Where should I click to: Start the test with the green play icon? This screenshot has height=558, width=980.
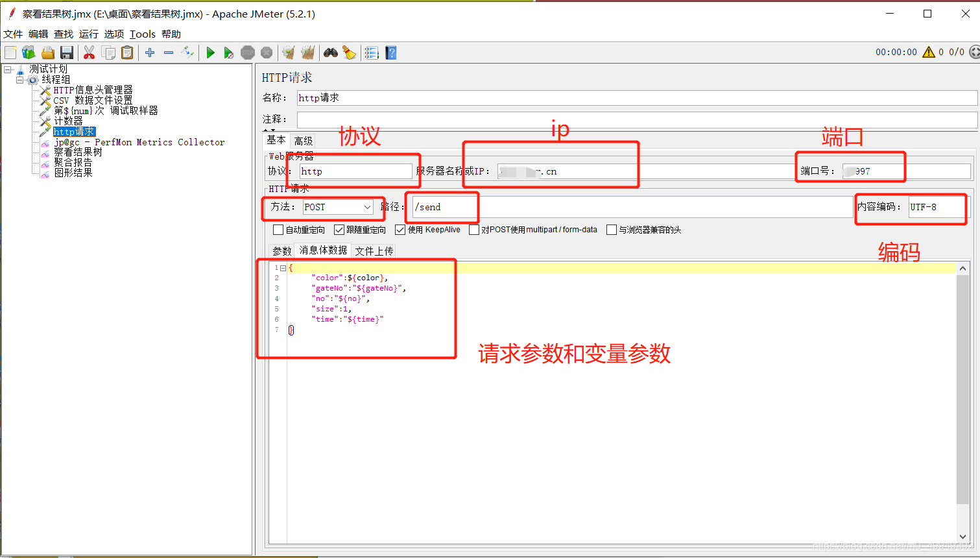(x=210, y=53)
